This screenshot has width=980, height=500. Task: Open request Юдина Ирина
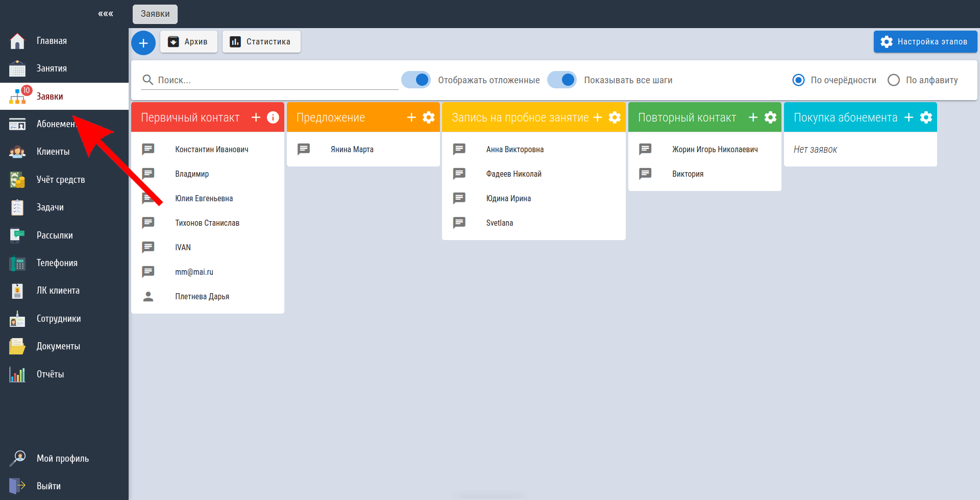(x=508, y=198)
